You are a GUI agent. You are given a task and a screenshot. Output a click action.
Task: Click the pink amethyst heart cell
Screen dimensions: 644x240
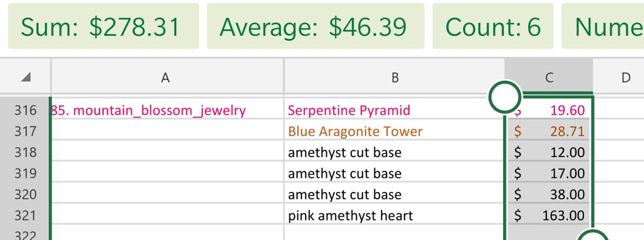(394, 215)
